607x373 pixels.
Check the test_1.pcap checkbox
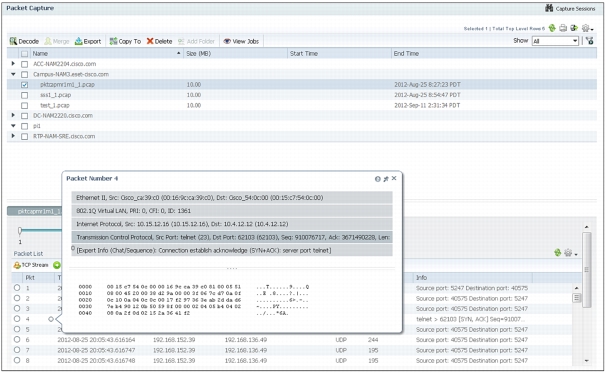click(x=24, y=105)
